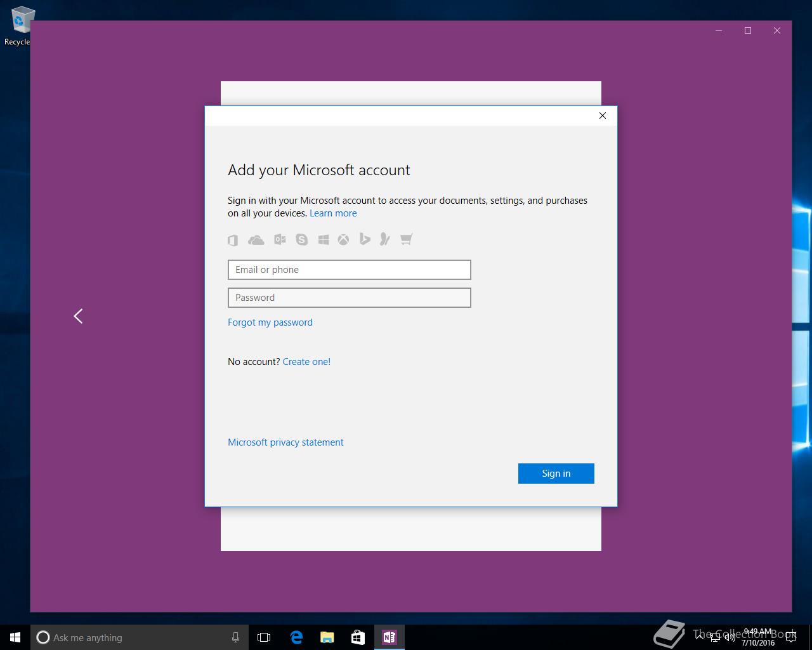Open the Forgot my password link

(x=270, y=322)
